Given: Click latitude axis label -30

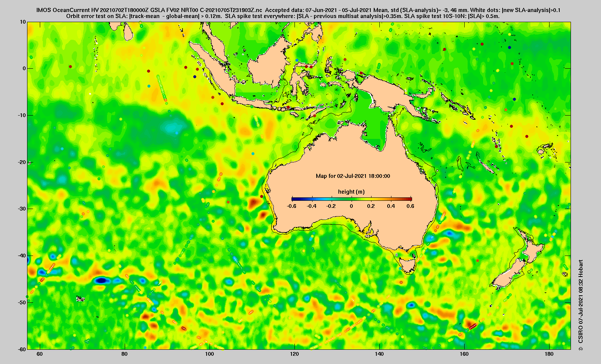Looking at the screenshot, I should (x=21, y=209).
